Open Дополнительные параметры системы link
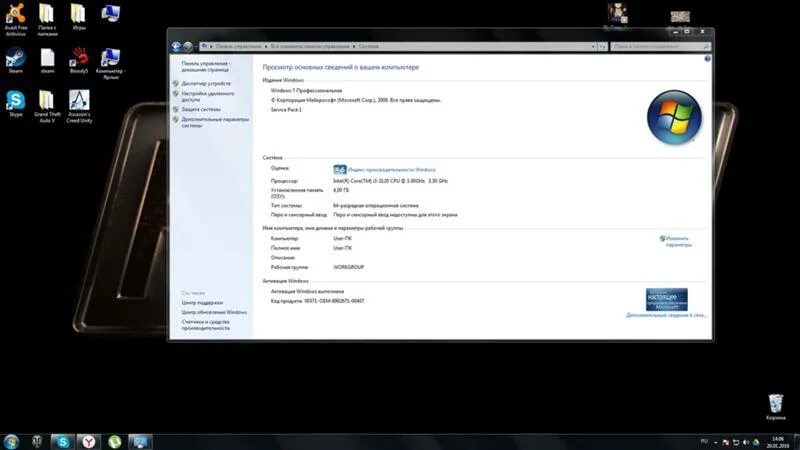800x450 pixels. 215,122
